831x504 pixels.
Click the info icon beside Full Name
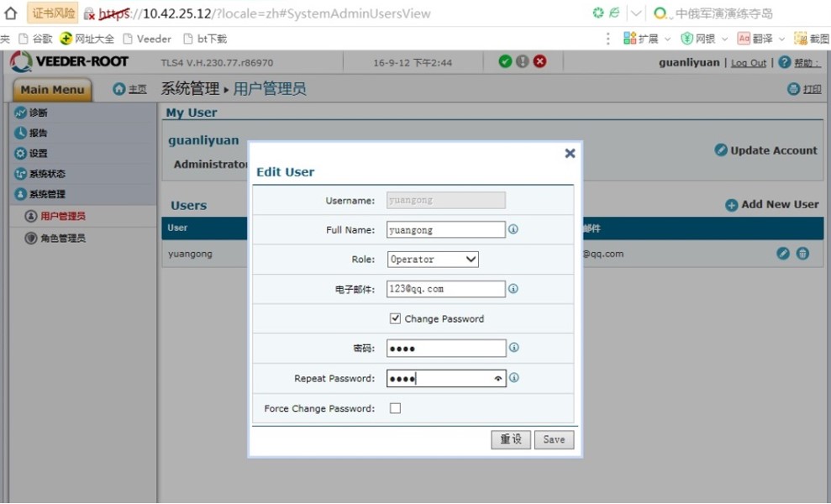point(513,229)
